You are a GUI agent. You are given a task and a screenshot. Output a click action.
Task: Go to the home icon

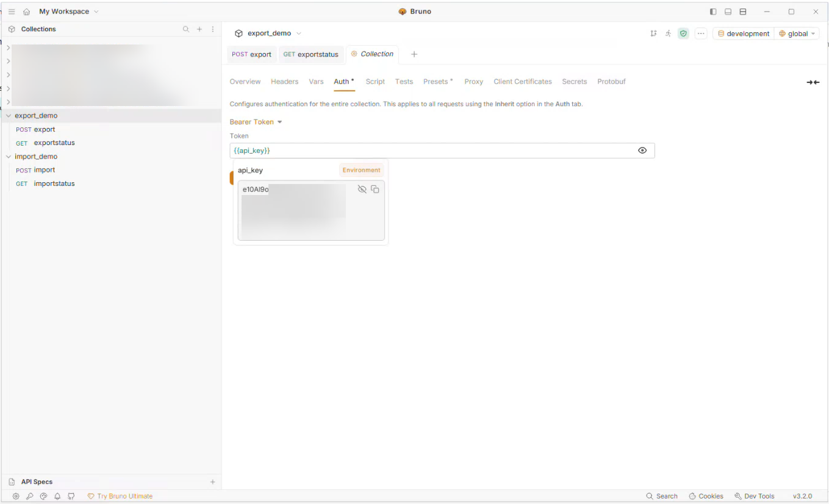(26, 12)
